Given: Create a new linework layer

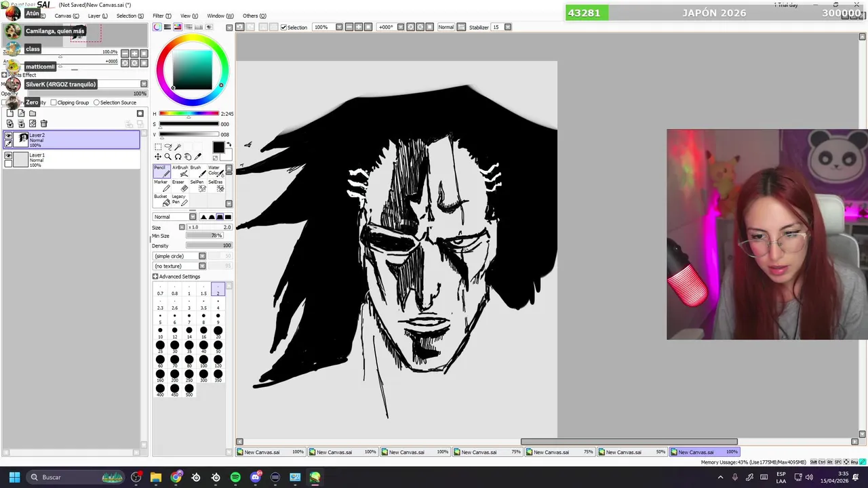Looking at the screenshot, I should [x=21, y=114].
